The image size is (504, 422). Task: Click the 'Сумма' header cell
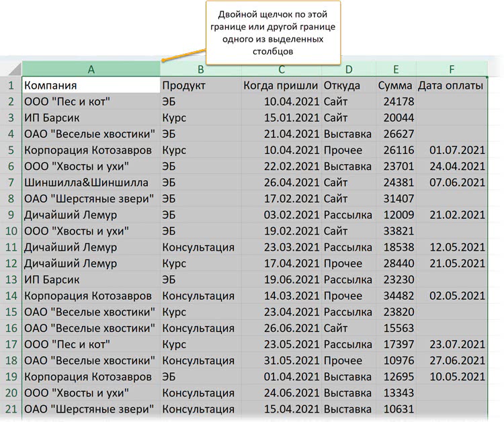pos(396,85)
